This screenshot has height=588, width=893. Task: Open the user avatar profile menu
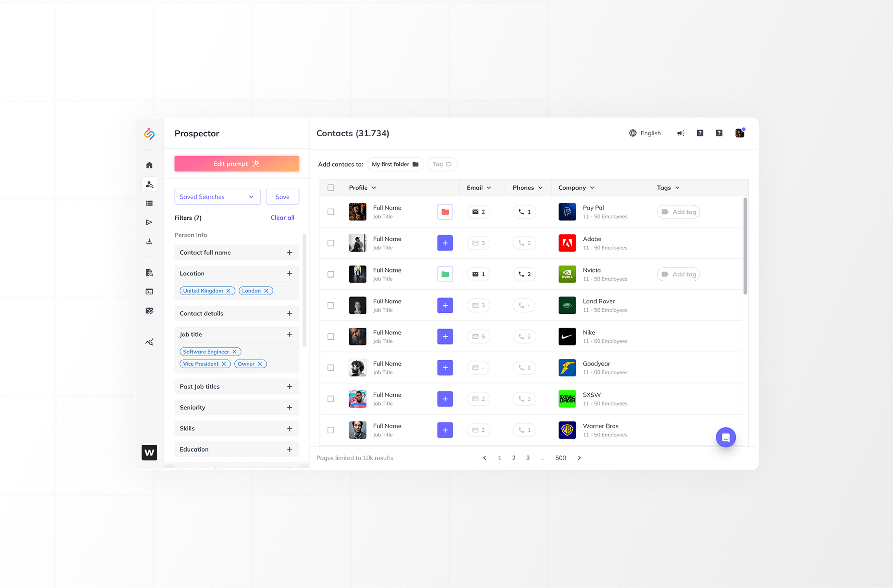[740, 133]
